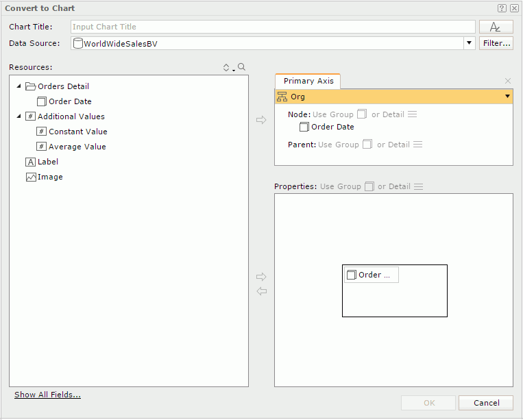The image size is (523, 420).
Task: Select Average Value in Resources tree
Action: (77, 147)
